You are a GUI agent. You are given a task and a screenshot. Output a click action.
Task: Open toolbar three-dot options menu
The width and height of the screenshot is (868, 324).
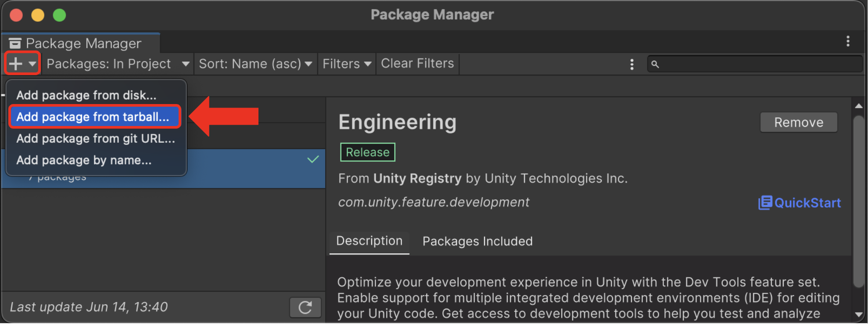(x=631, y=64)
